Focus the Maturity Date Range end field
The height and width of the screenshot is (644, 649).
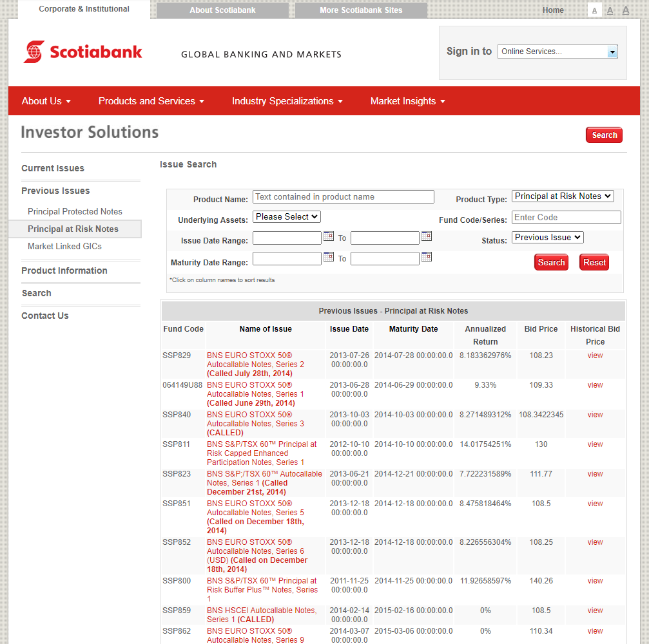385,258
